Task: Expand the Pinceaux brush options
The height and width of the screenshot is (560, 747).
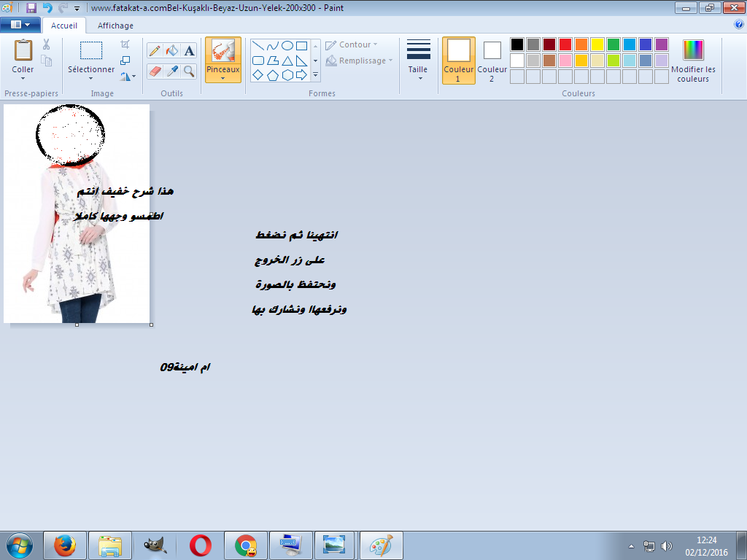Action: pyautogui.click(x=222, y=77)
